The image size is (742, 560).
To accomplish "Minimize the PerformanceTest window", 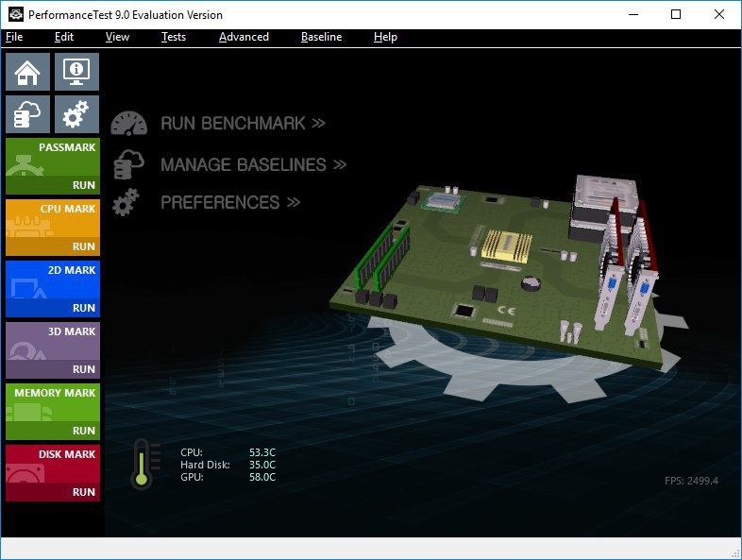I will coord(633,14).
